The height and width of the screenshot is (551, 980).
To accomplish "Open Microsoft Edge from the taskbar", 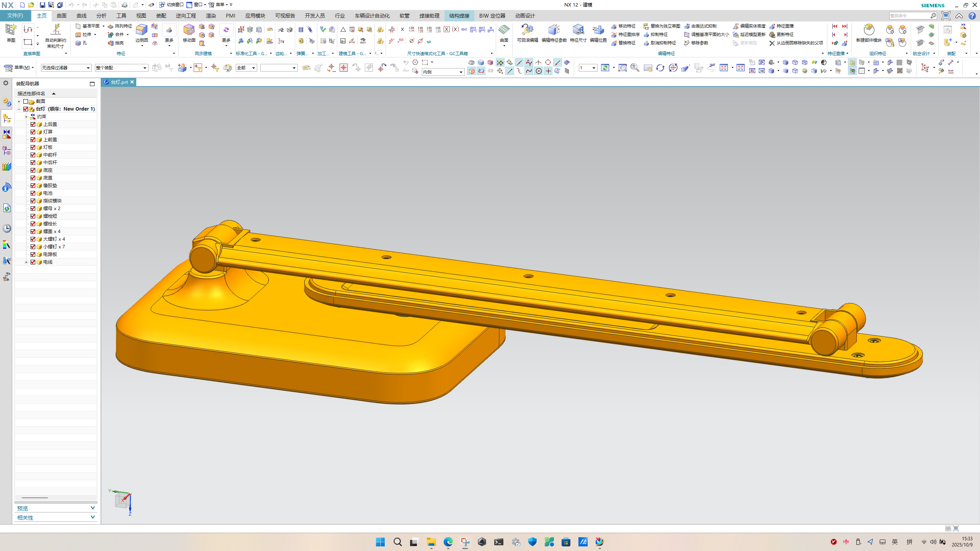I will tap(448, 542).
